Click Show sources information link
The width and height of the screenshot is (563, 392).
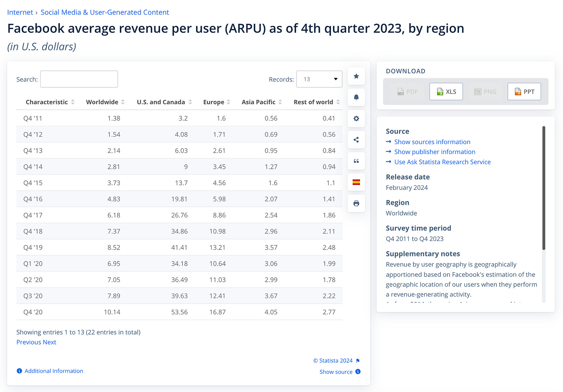(432, 142)
